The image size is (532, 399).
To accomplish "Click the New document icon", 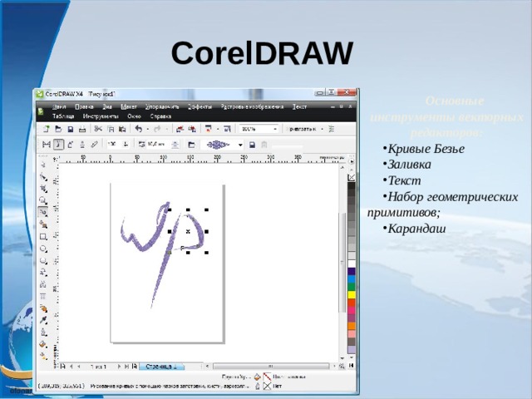I will (x=47, y=129).
